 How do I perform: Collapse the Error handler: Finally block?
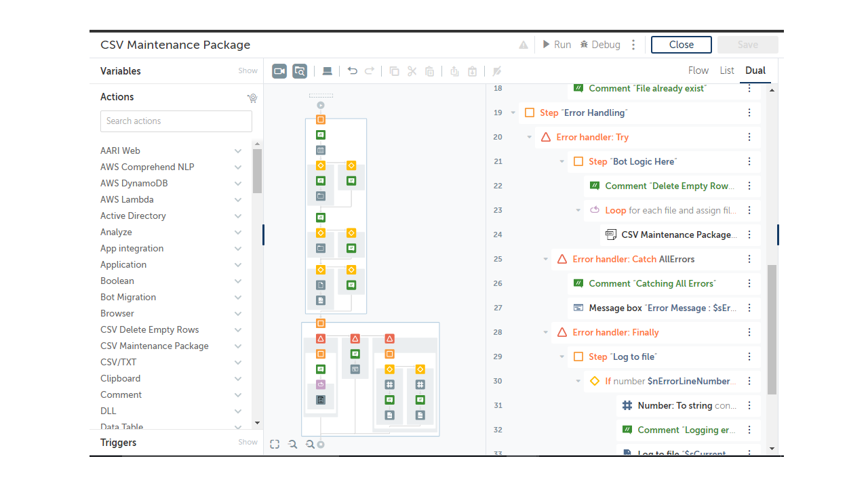(x=546, y=332)
